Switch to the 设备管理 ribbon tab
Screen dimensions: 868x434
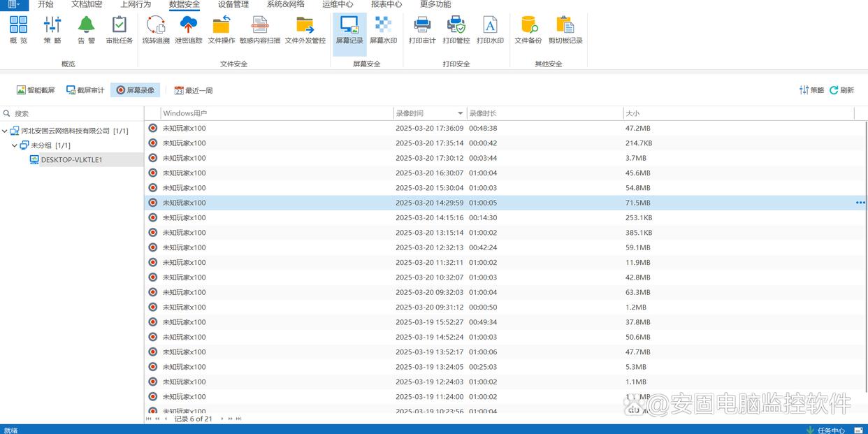233,4
